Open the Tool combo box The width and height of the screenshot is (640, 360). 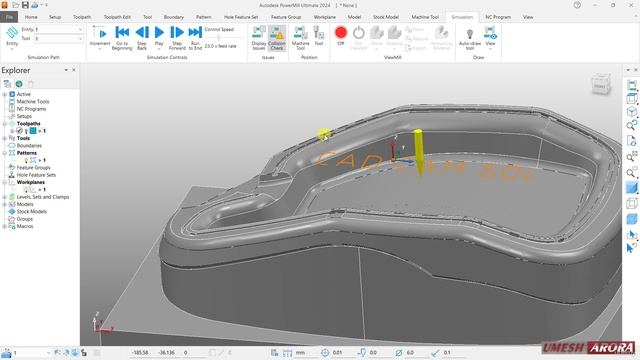pos(58,38)
